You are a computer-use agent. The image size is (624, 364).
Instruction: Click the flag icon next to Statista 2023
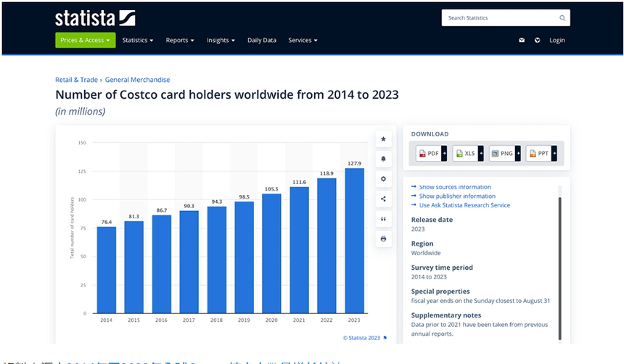click(385, 338)
